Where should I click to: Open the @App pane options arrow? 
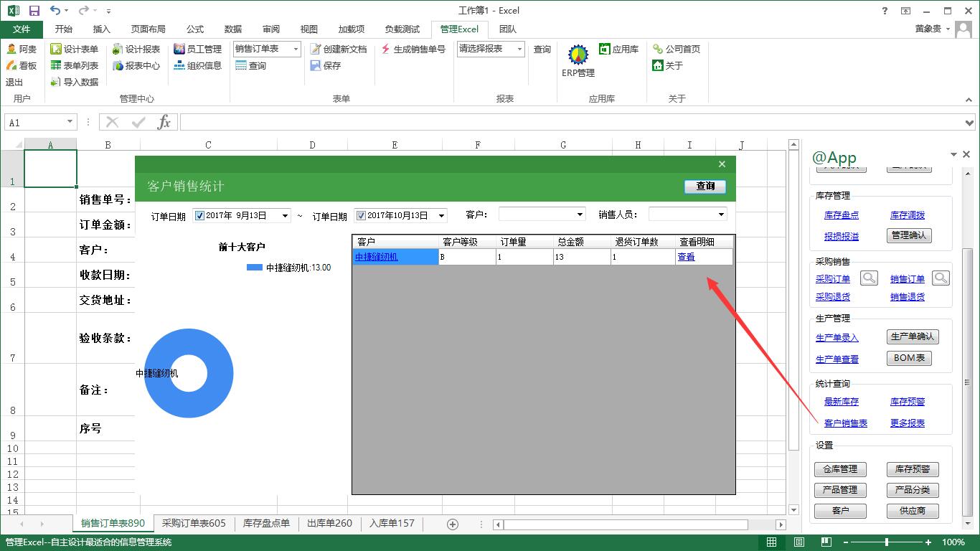pos(953,155)
